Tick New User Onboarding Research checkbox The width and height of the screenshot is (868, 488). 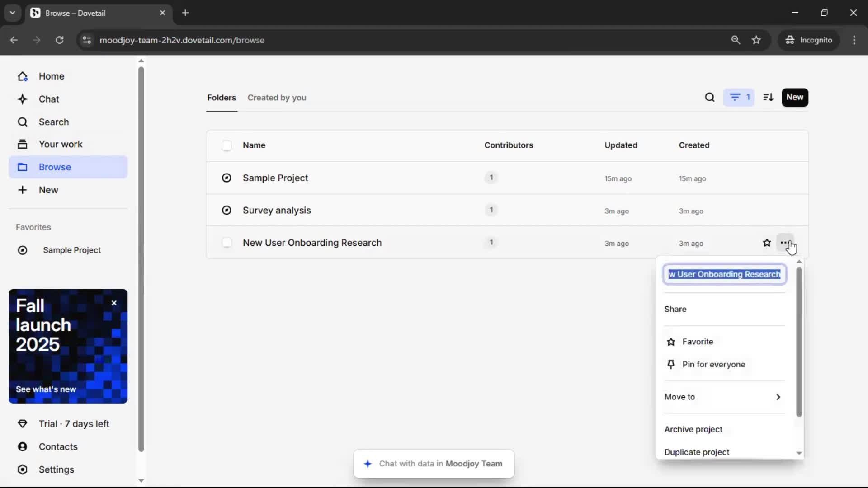point(227,243)
